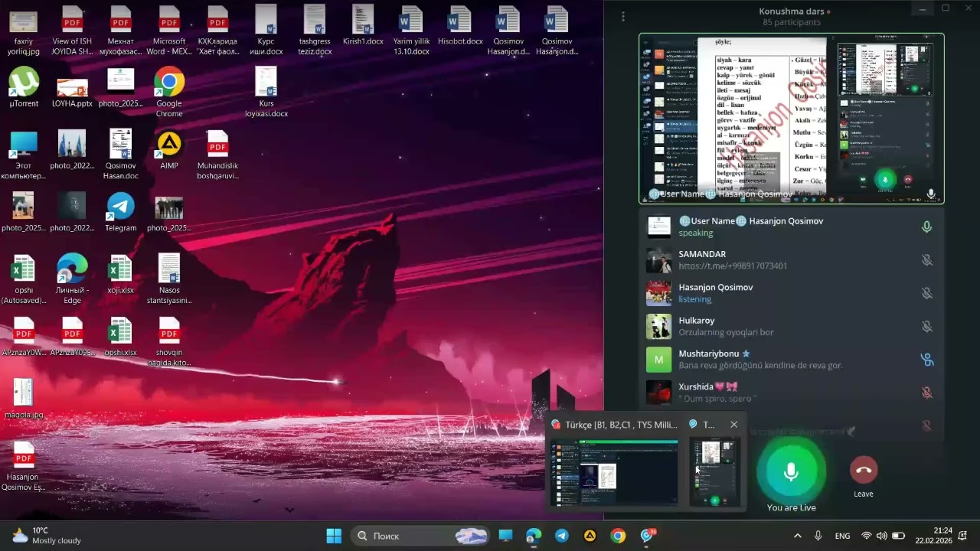The image size is (980, 551).
Task: Open the weather widget Mostly cloudy
Action: (x=47, y=536)
